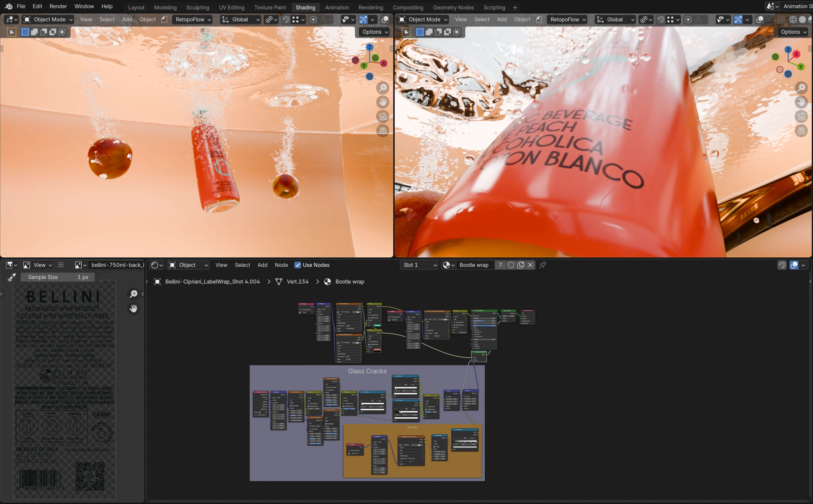Image resolution: width=813 pixels, height=504 pixels.
Task: Open viewport visibility filter in left viewport
Action: pos(348,19)
